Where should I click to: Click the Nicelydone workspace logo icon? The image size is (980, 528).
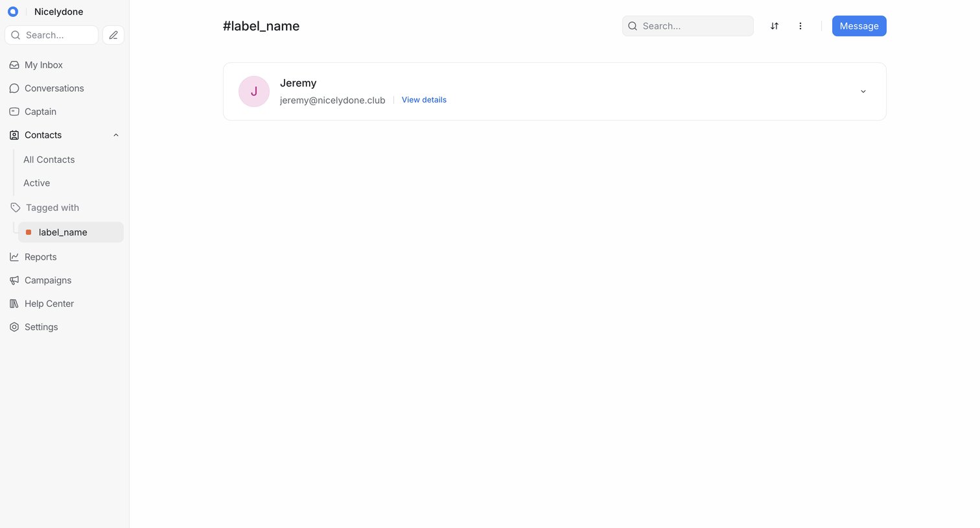(12, 12)
